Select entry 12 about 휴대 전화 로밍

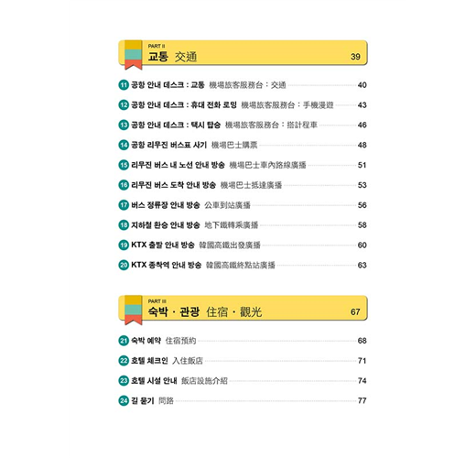tap(243, 105)
